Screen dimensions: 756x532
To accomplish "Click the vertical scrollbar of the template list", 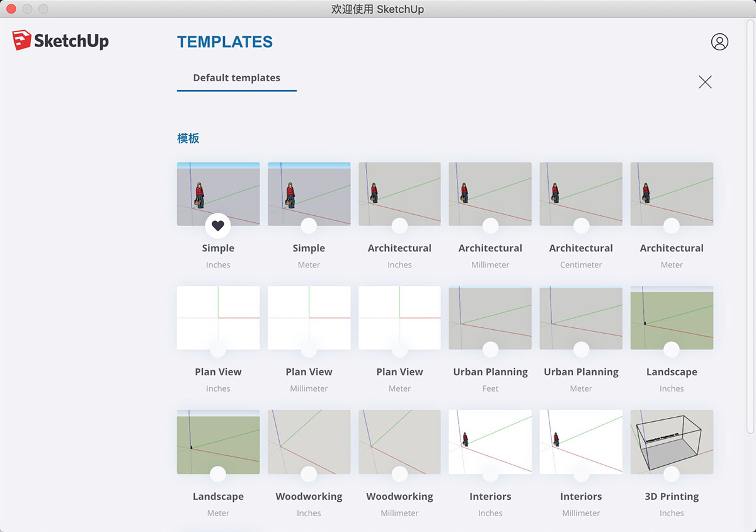I will click(750, 227).
